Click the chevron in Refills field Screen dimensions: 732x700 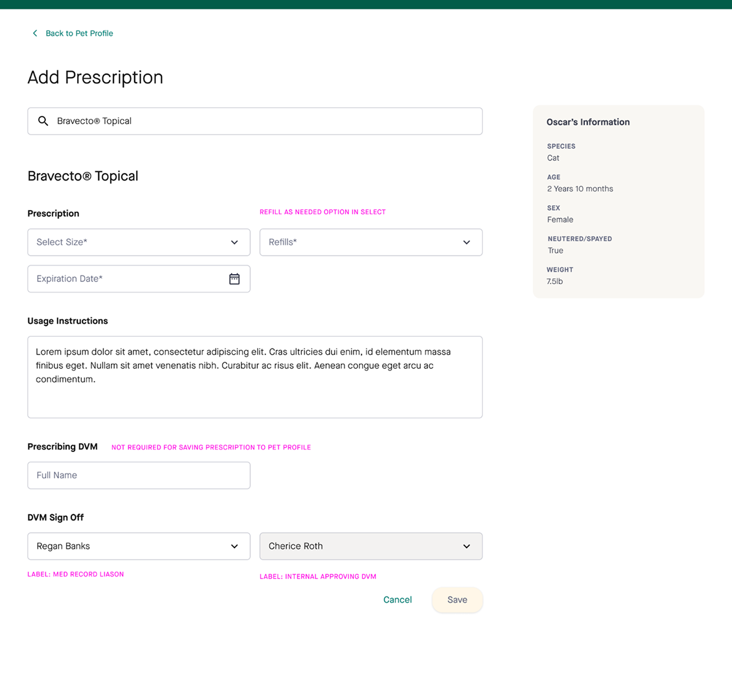[x=467, y=242]
